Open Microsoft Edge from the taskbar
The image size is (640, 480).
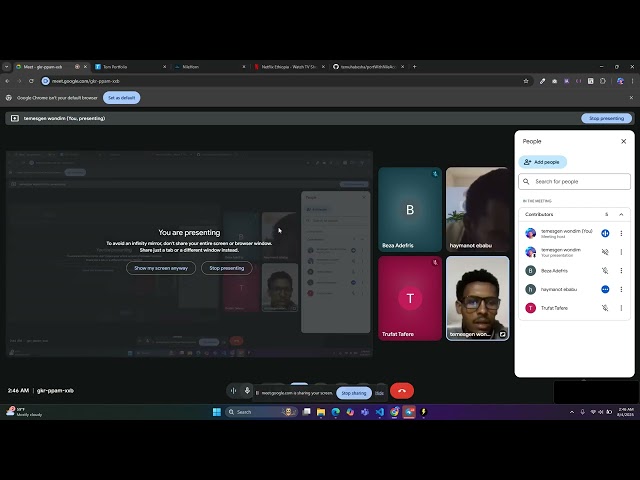(336, 412)
